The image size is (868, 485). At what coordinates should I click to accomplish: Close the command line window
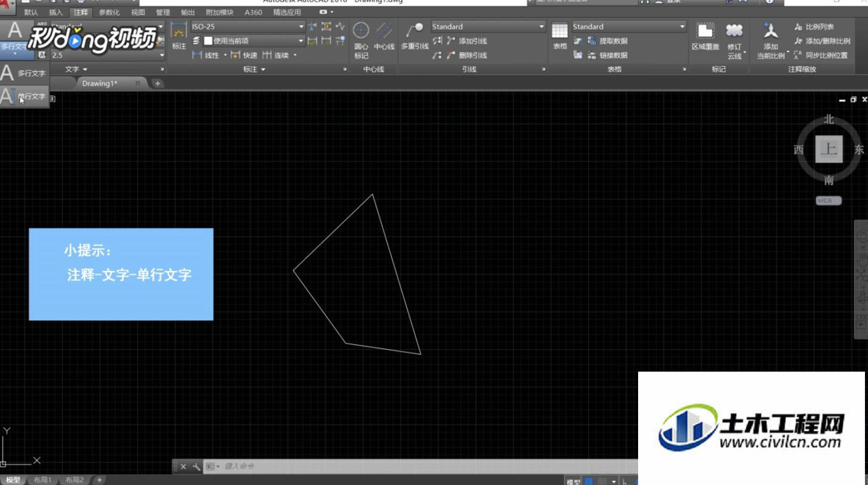pos(183,467)
